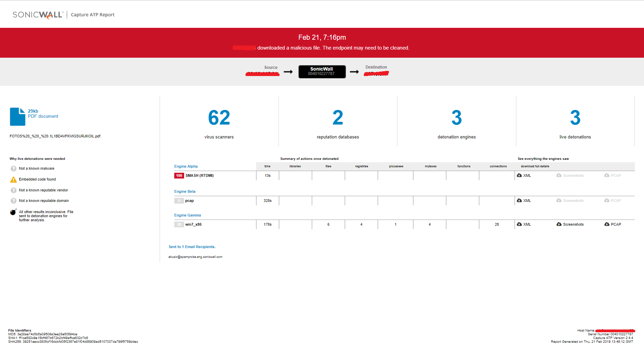Click the question mark icon beside 'Not a known reputable vendor'
Image resolution: width=644 pixels, height=357 pixels.
(14, 190)
